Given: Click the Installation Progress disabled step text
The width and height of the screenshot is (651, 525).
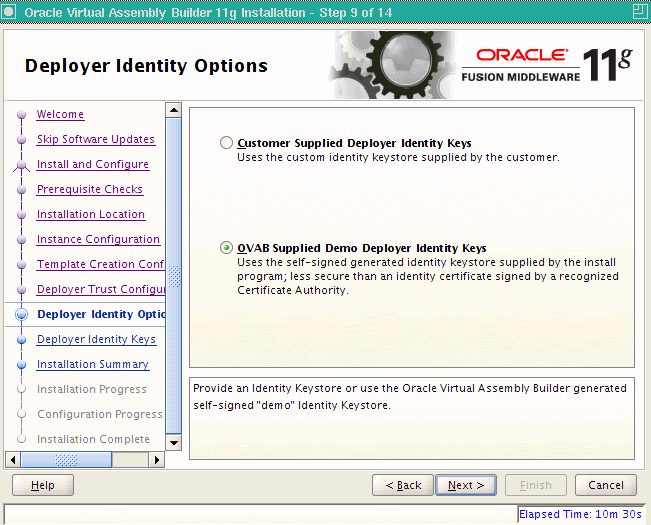Looking at the screenshot, I should [x=92, y=389].
